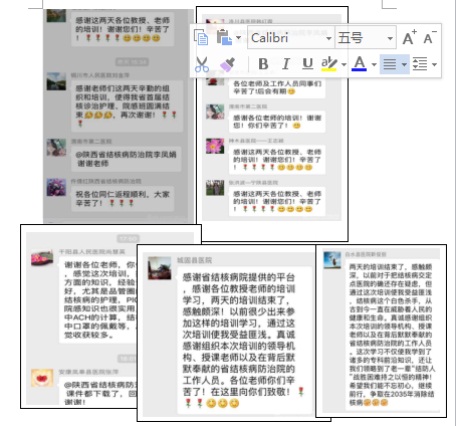Click the Paste clipboard icon
This screenshot has height=426, width=456.
(x=224, y=37)
